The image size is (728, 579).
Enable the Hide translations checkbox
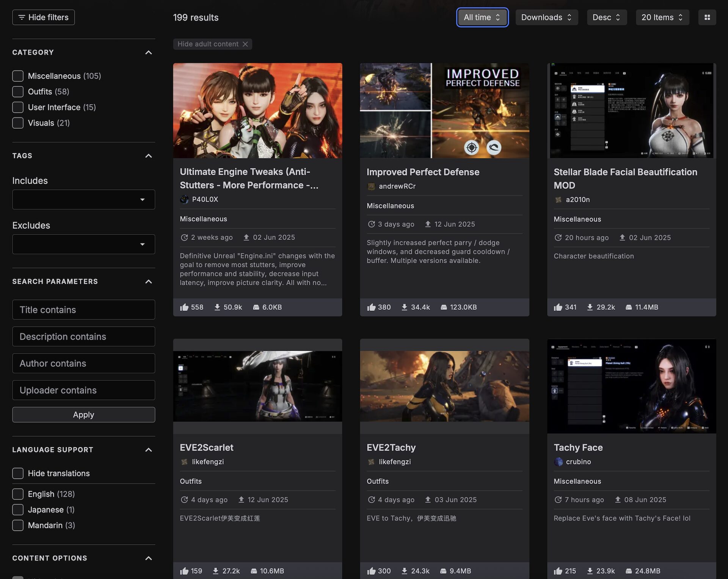pos(18,473)
